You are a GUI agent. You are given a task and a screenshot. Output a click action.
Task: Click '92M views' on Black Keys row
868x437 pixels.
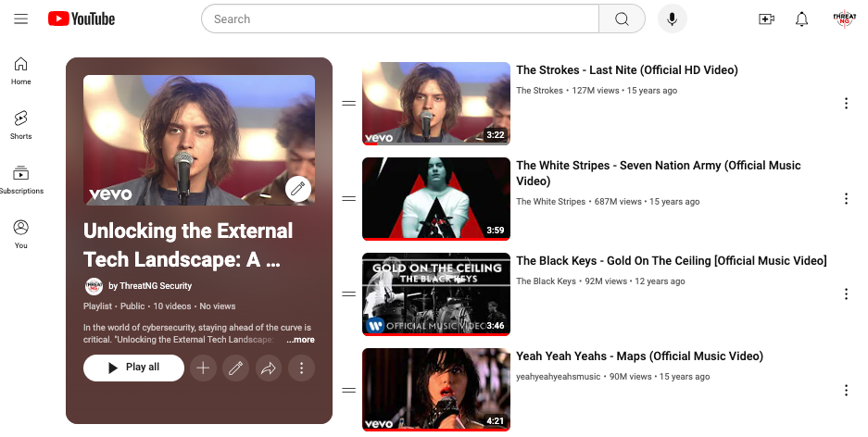606,281
